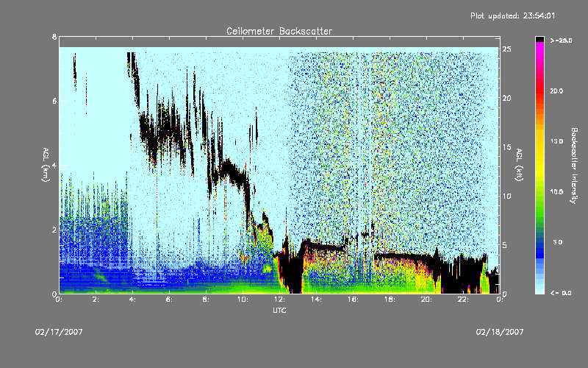This screenshot has height=368, width=588.
Task: Click the 5.0 colorbar tick label
Action: click(x=558, y=243)
